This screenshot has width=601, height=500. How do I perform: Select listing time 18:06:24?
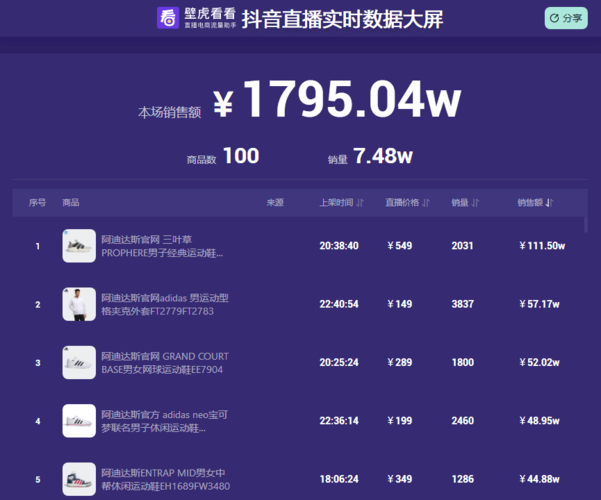tap(339, 479)
